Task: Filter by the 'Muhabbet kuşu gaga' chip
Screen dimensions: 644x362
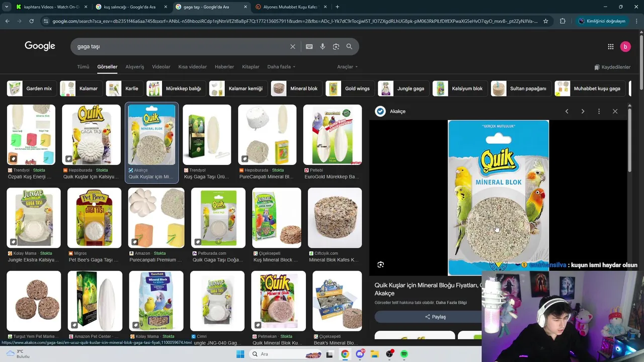Action: [590, 88]
